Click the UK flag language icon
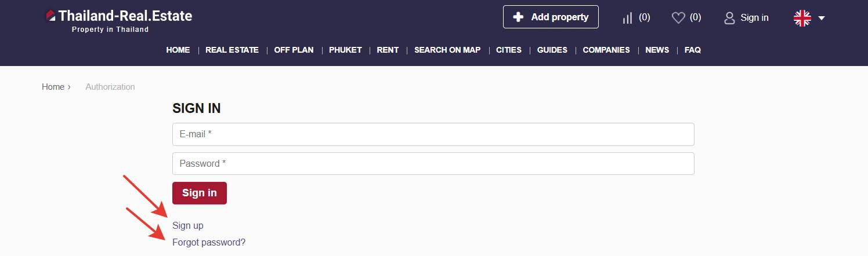This screenshot has height=256, width=868. (802, 18)
